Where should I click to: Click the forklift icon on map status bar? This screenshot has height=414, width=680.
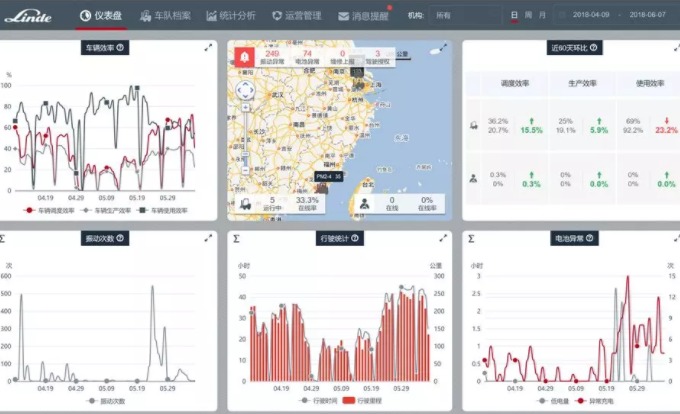245,204
